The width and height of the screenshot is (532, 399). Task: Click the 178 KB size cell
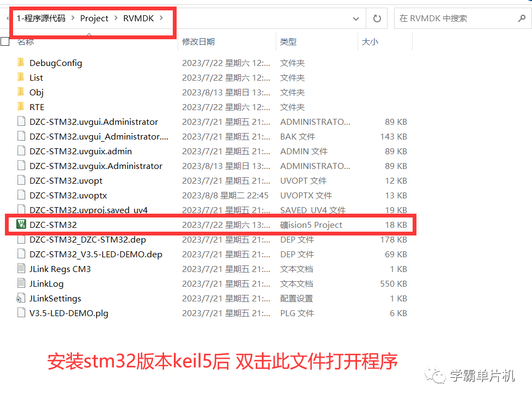pos(393,239)
